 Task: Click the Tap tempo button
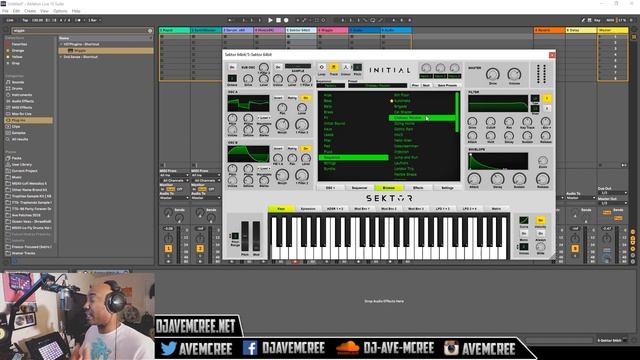tap(25, 20)
